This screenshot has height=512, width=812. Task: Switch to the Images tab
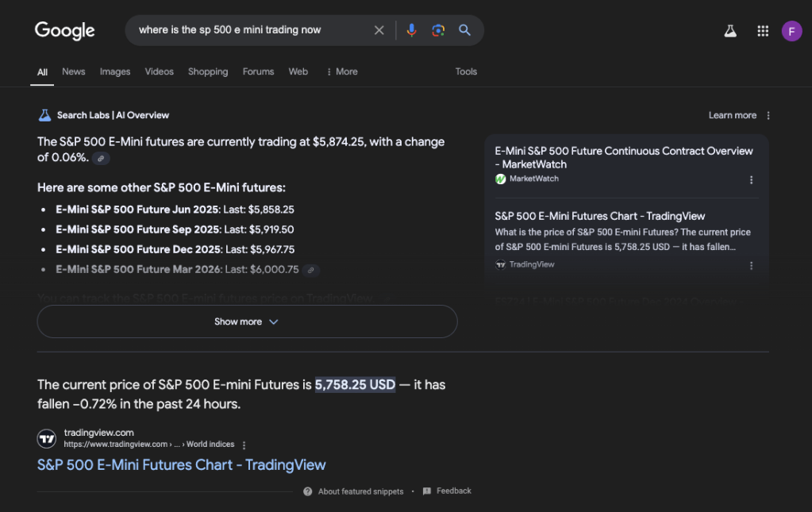point(115,71)
